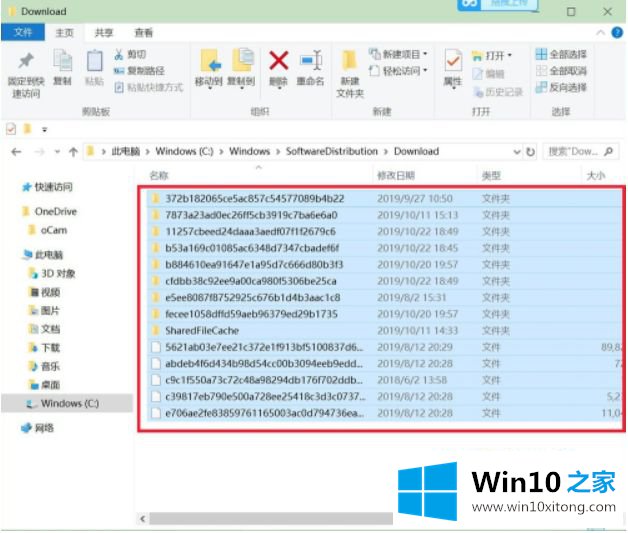Image resolution: width=628 pixels, height=533 pixels.
Task: Open the File tab
Action: pos(23,32)
